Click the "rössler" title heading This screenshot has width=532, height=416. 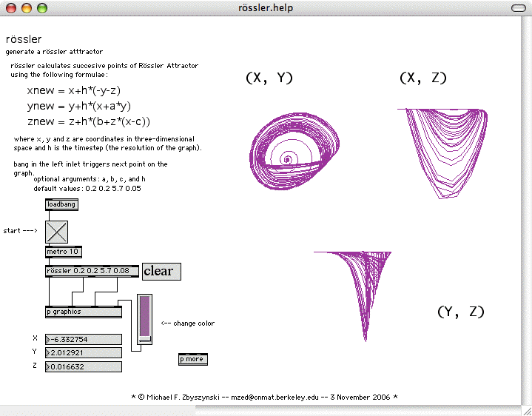(x=24, y=39)
